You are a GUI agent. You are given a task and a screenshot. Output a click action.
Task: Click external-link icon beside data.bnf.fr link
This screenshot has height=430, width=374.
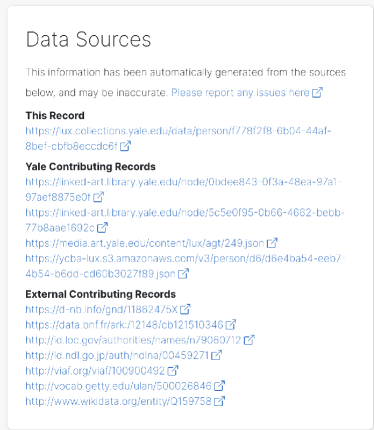(x=231, y=324)
